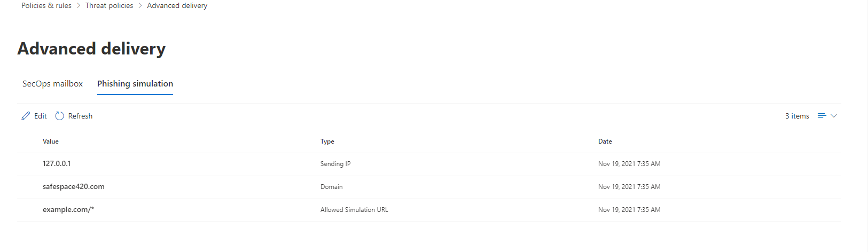
Task: Go to Policies & rules breadcrumb
Action: (x=46, y=5)
